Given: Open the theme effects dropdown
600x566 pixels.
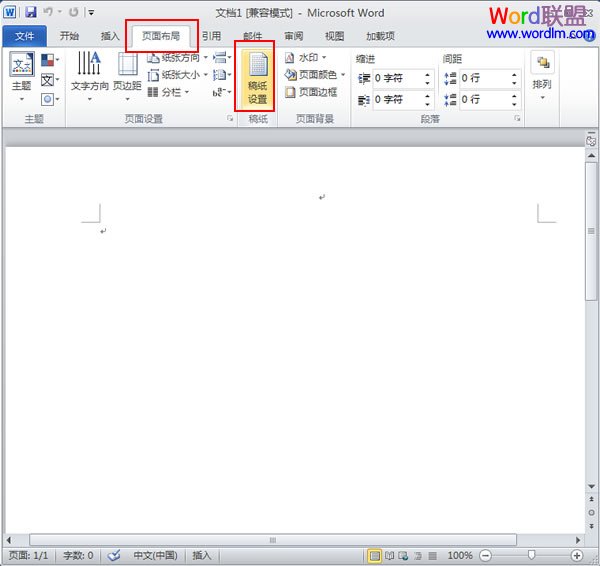Looking at the screenshot, I should (x=50, y=99).
